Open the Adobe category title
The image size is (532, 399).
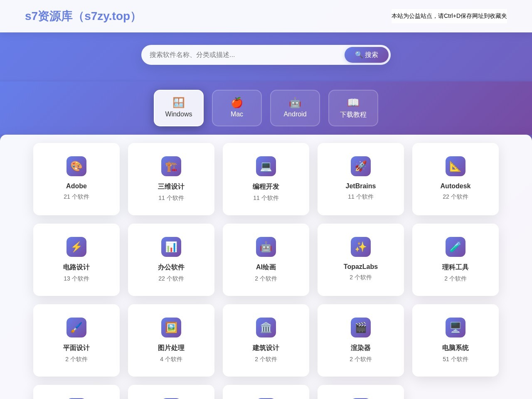coord(76,186)
